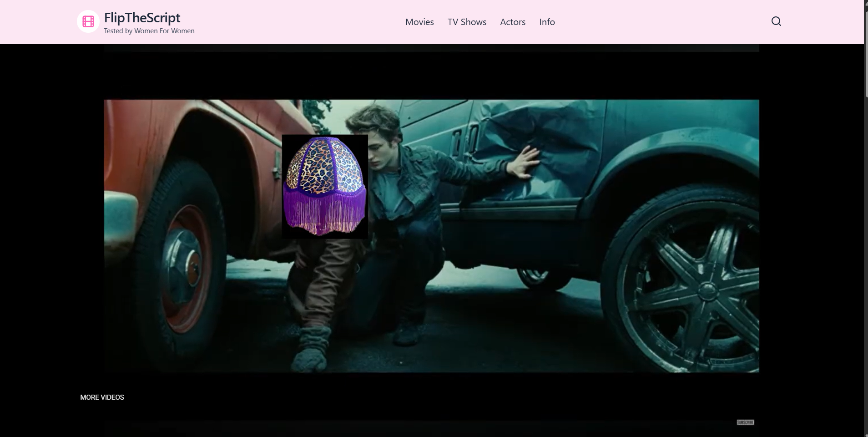
Task: Open the Actors page
Action: (513, 22)
